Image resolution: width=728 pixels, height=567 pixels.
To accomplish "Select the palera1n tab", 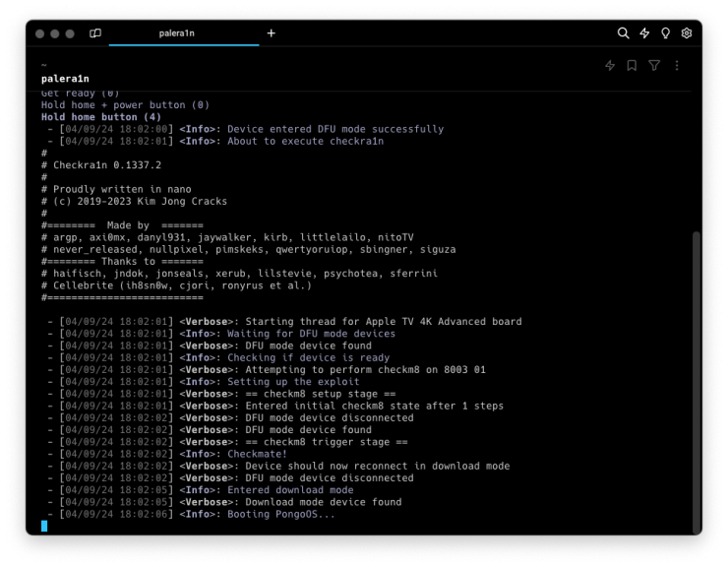I will [x=184, y=33].
